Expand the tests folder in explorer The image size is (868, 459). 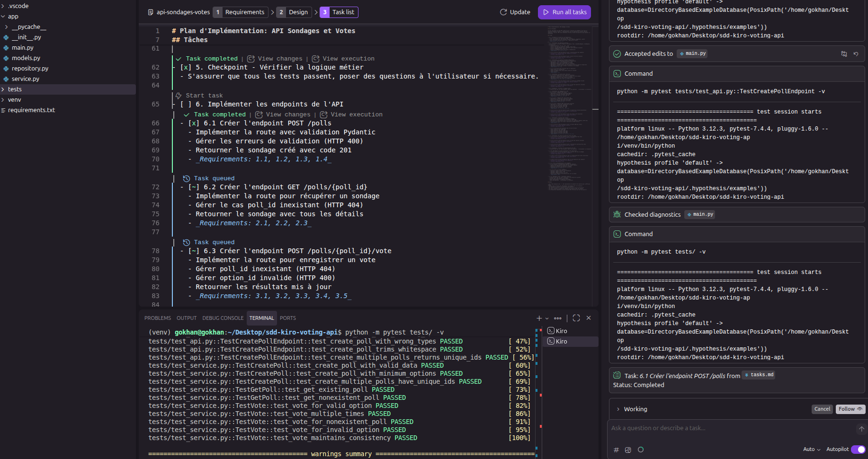tap(15, 89)
